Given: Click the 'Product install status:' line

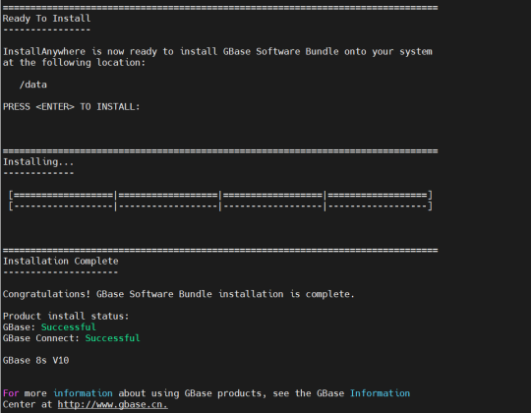Looking at the screenshot, I should point(66,316).
